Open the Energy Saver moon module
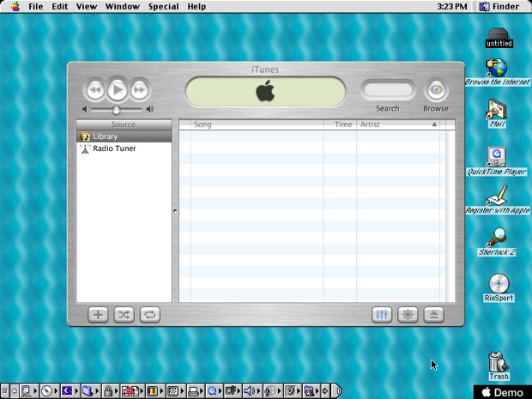532x399 pixels. tap(70, 391)
